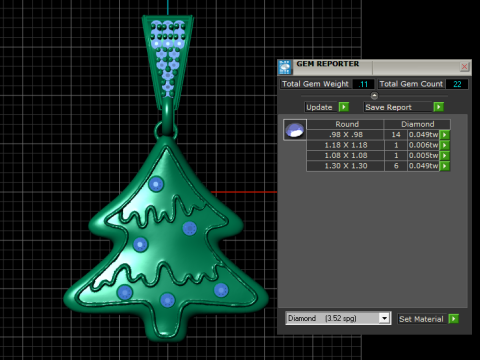
Task: Select the 1.18 X 1.18 size cell
Action: pos(345,145)
